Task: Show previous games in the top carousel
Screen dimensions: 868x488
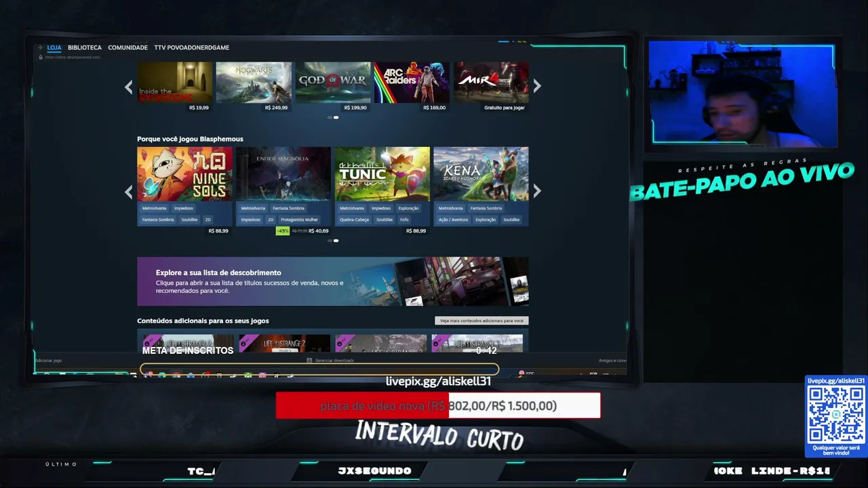Action: pos(128,86)
